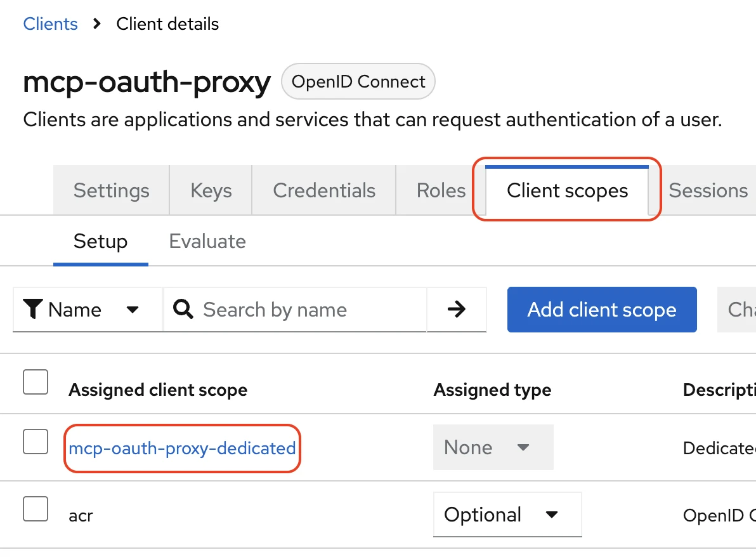Open the Sessions tab
This screenshot has height=557, width=756.
[708, 190]
